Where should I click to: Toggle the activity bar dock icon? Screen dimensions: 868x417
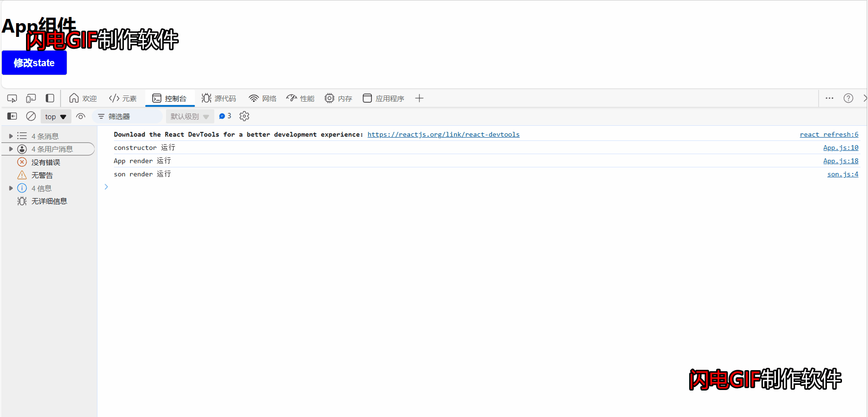[50, 98]
